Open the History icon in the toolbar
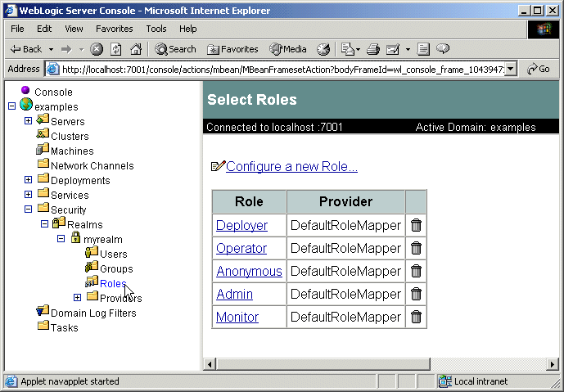The image size is (564, 392). click(323, 49)
